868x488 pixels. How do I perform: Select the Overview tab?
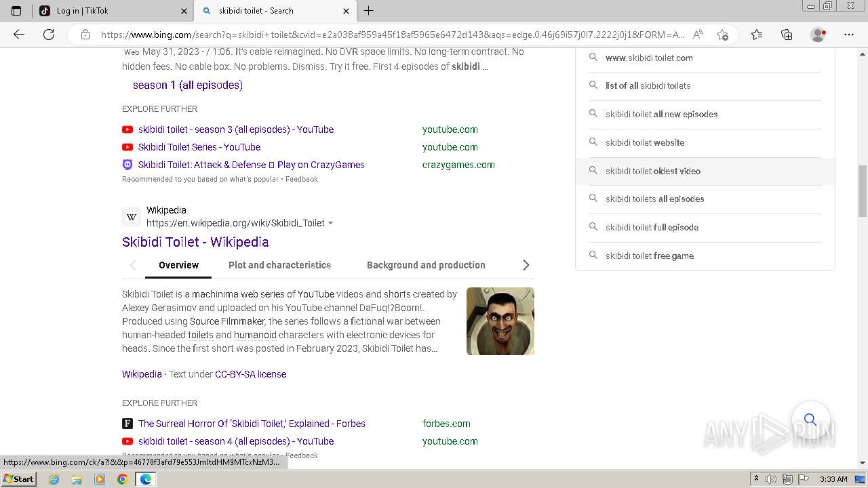click(178, 265)
